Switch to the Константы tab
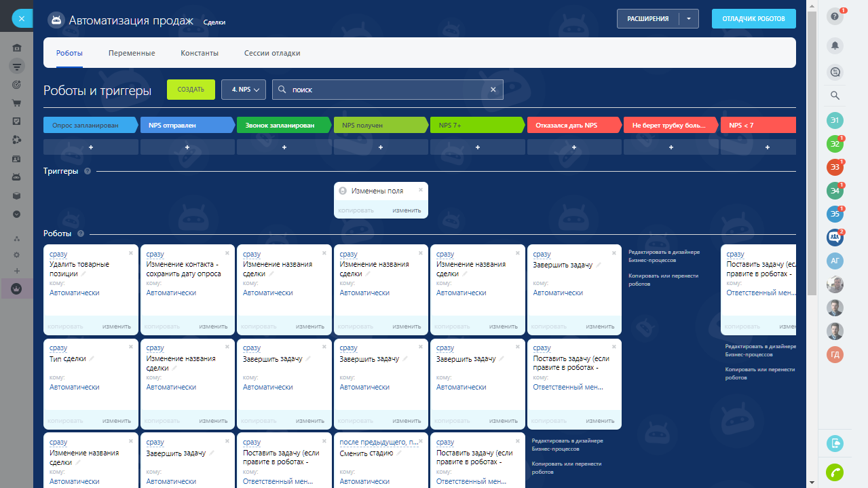This screenshot has height=488, width=868. (200, 53)
